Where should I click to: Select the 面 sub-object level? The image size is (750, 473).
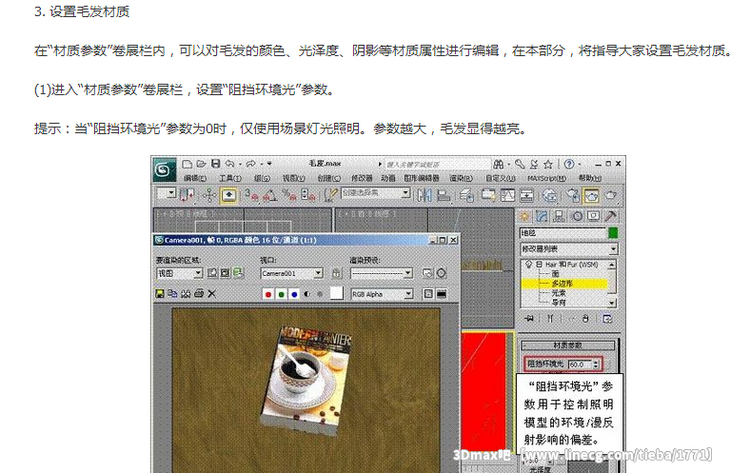coord(555,274)
